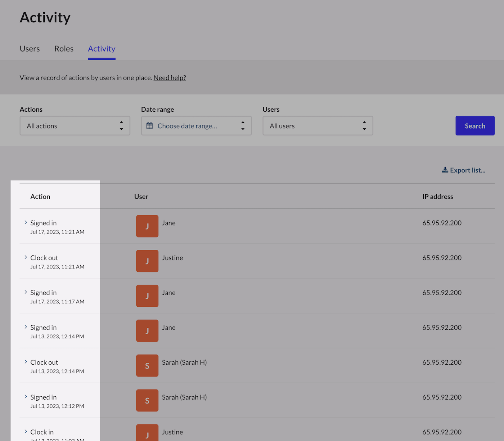The height and width of the screenshot is (441, 504).
Task: Expand the Clock in row chevron
Action: (26, 432)
